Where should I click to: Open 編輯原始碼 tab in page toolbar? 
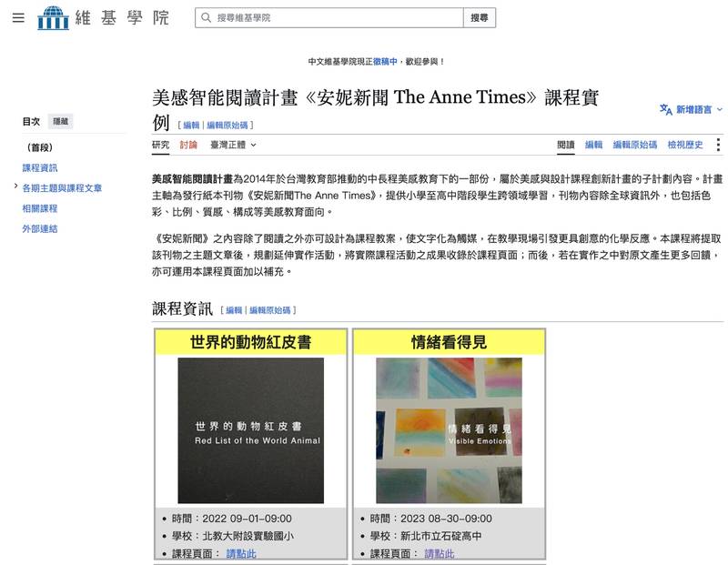[634, 145]
